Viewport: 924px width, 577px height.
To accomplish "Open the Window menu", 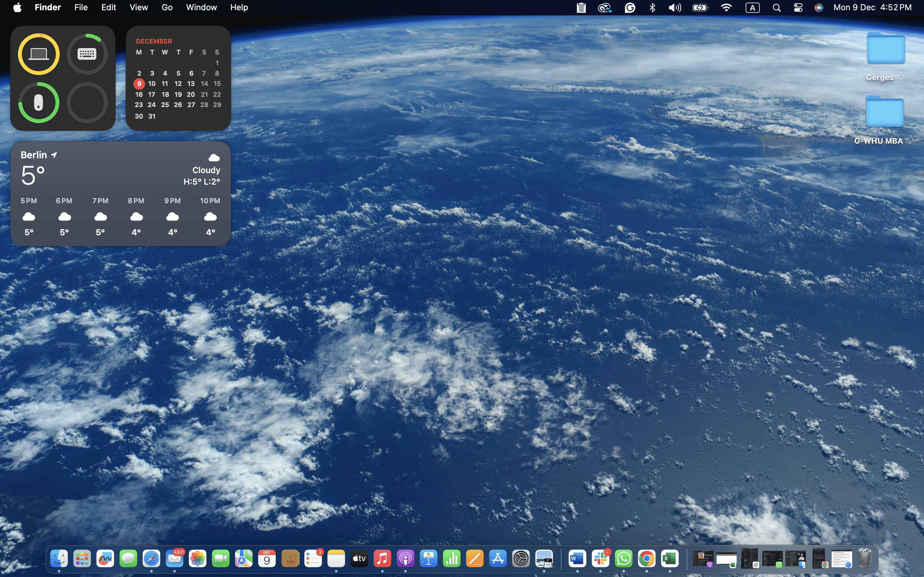I will click(201, 8).
